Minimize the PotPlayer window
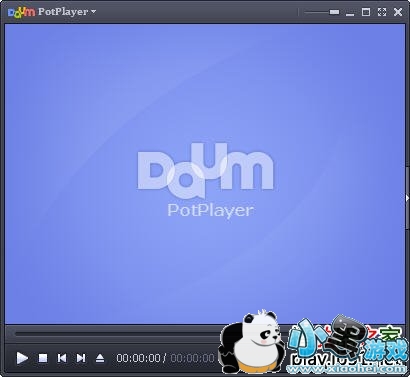The height and width of the screenshot is (377, 410). pyautogui.click(x=350, y=13)
